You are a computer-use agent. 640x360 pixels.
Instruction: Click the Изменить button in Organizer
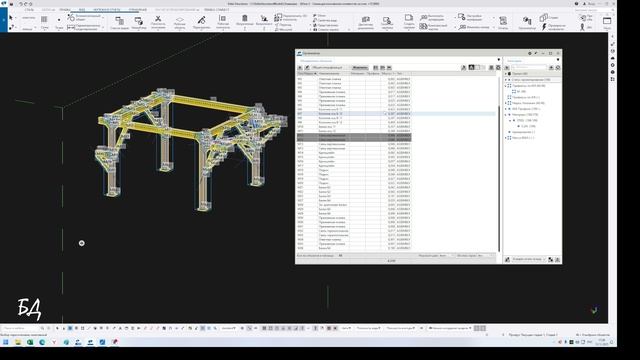coord(360,68)
